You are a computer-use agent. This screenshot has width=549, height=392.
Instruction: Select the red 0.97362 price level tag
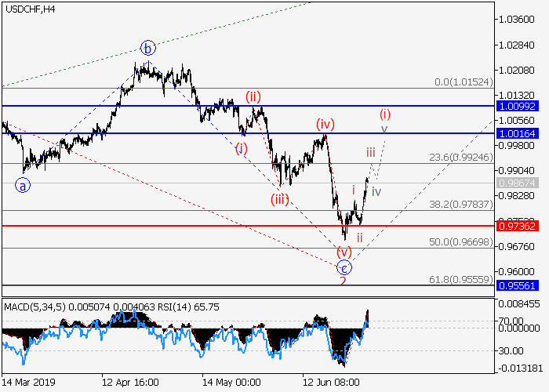pos(517,226)
